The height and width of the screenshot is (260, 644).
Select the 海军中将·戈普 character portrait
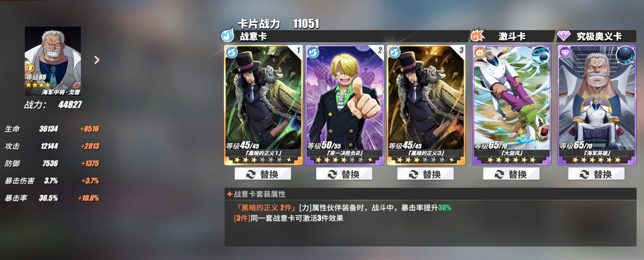pyautogui.click(x=53, y=61)
